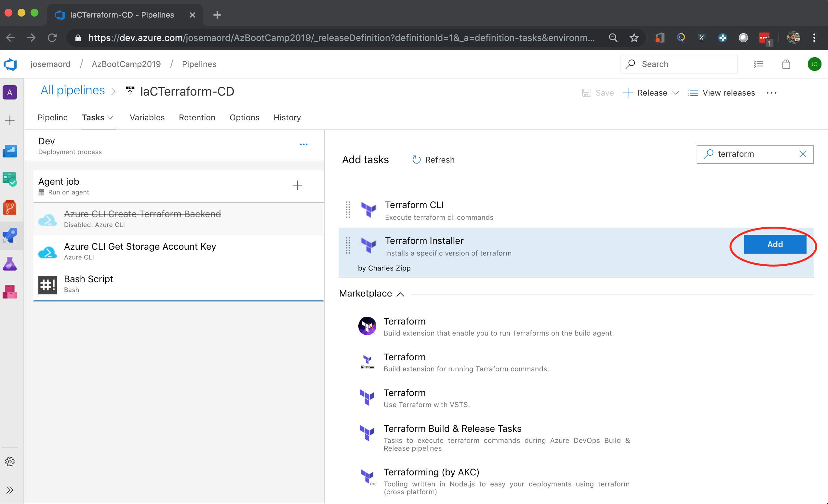This screenshot has height=504, width=828.
Task: Add the Terraform Installer task
Action: pos(775,244)
